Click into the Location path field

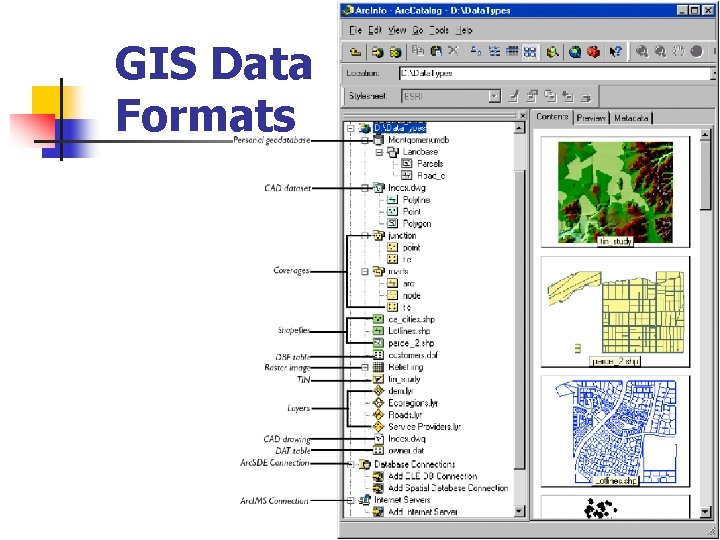(554, 73)
